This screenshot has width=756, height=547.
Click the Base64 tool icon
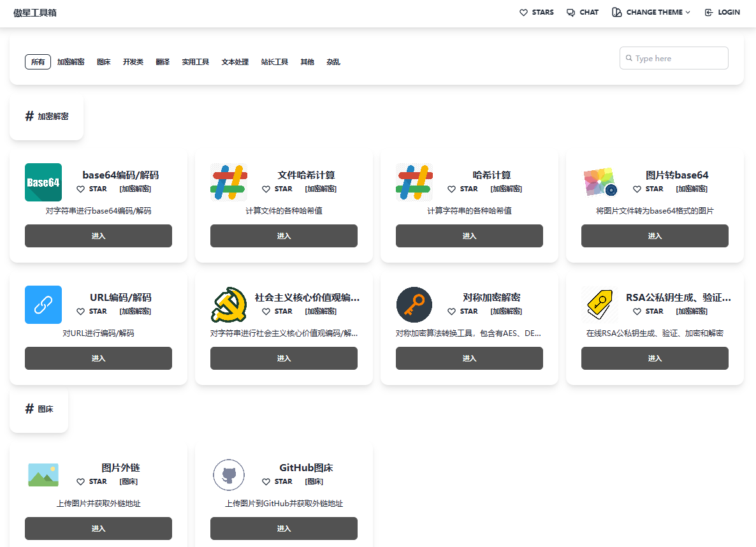pos(43,182)
